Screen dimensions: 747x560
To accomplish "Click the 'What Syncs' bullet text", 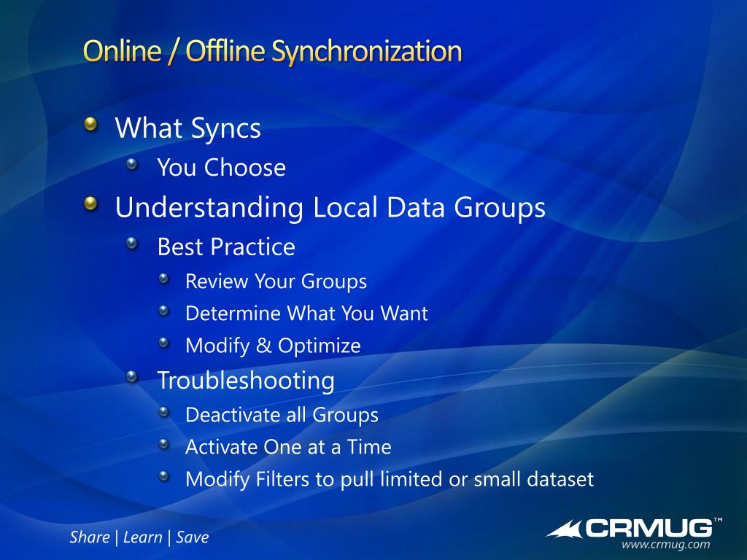I will click(188, 128).
